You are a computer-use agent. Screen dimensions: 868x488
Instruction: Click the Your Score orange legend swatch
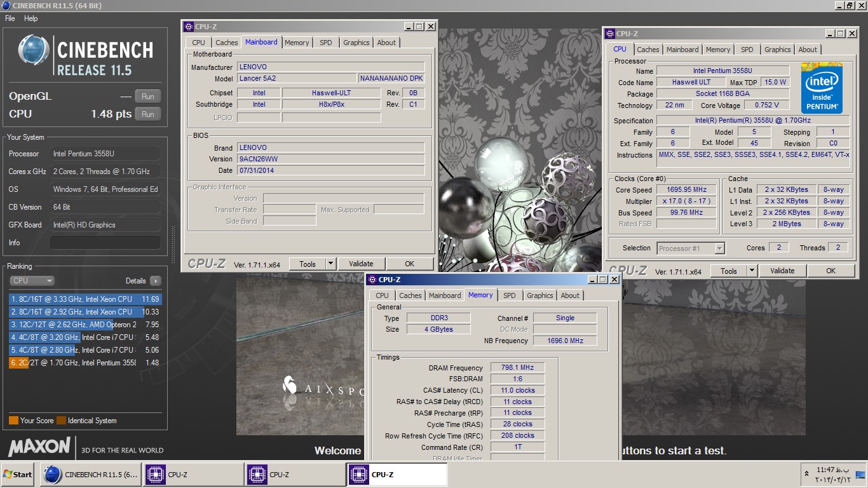tap(13, 421)
